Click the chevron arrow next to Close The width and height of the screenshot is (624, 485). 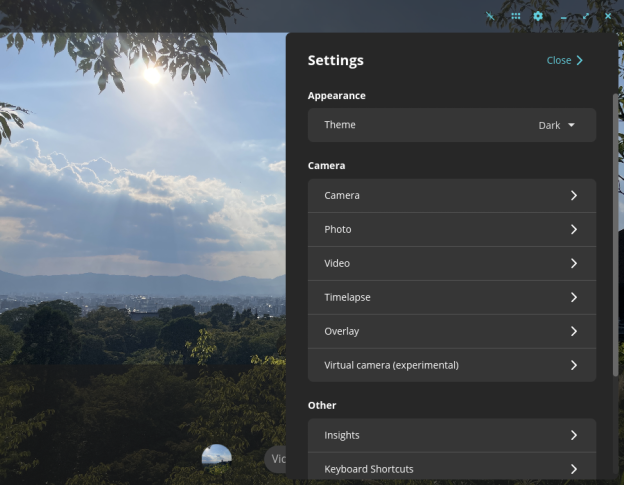click(580, 60)
